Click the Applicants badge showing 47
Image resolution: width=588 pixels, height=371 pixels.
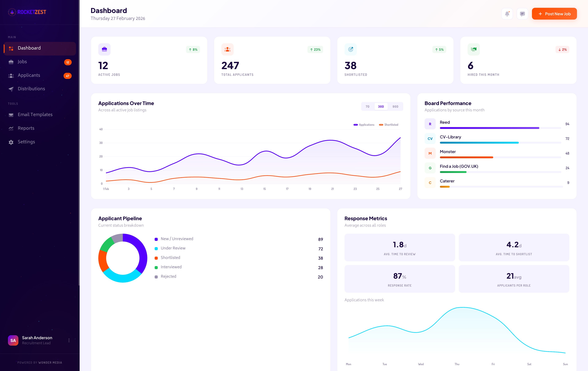67,76
